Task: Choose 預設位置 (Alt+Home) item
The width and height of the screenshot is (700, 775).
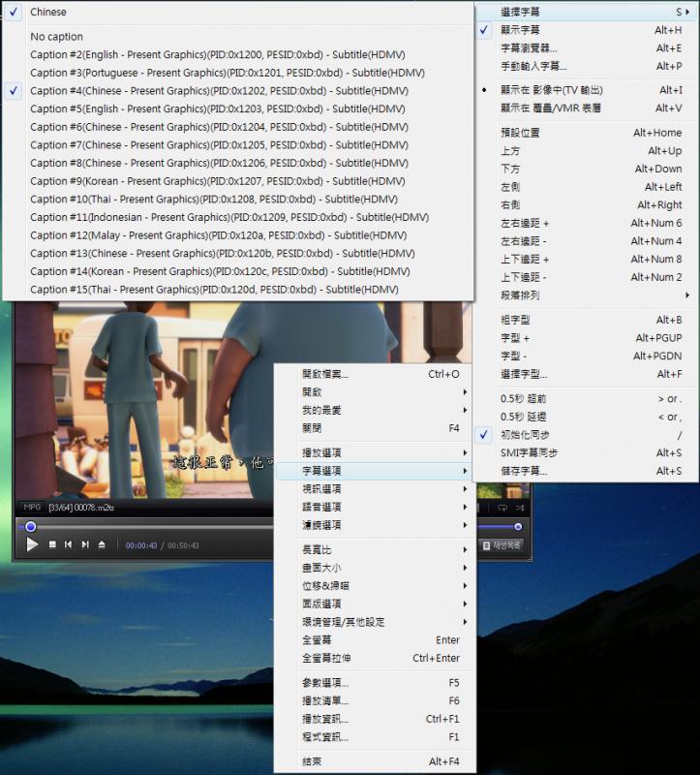Action: coord(586,133)
